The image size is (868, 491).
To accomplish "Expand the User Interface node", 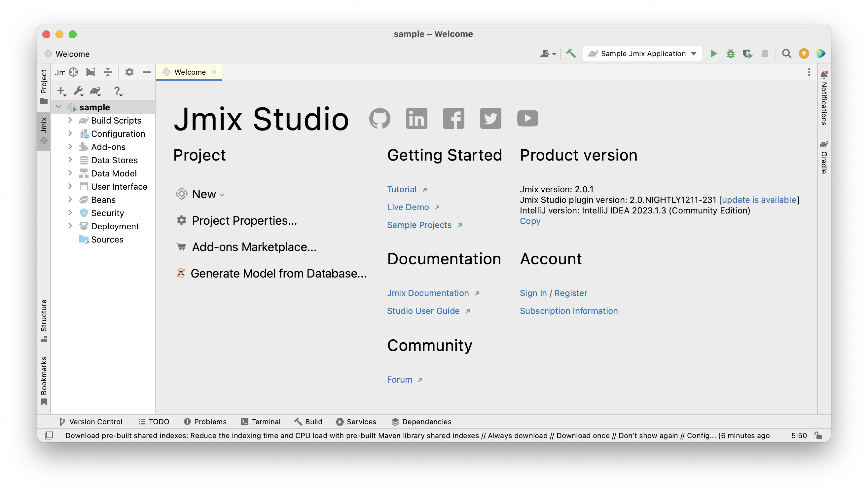I will [x=70, y=186].
